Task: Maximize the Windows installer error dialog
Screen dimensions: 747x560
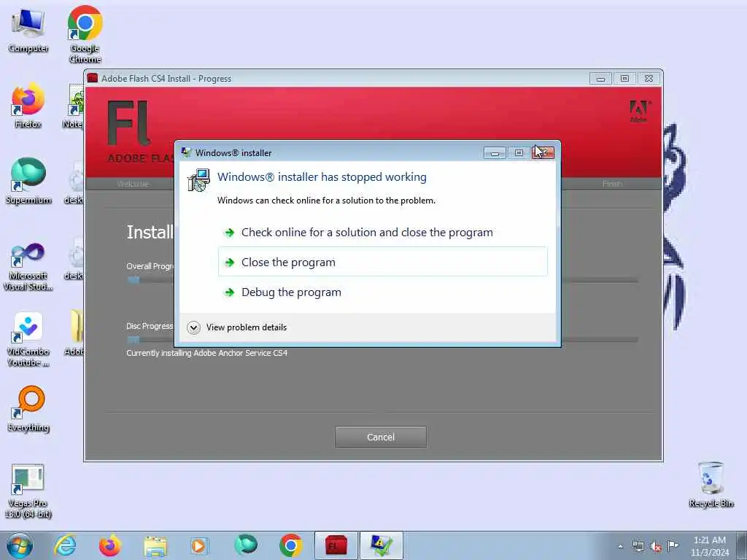Action: tap(519, 152)
